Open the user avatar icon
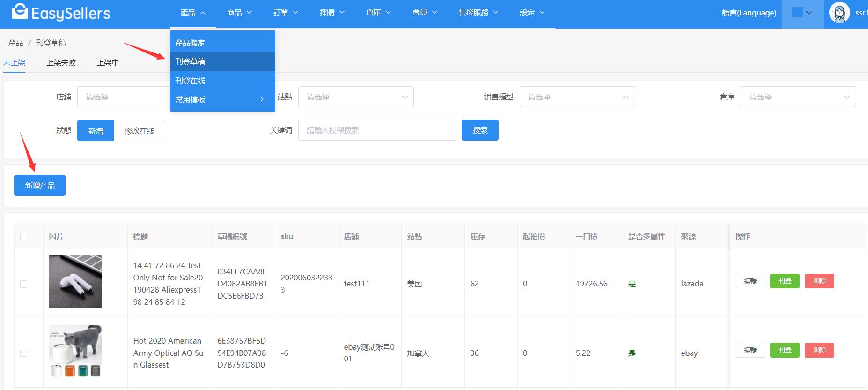 pos(839,13)
